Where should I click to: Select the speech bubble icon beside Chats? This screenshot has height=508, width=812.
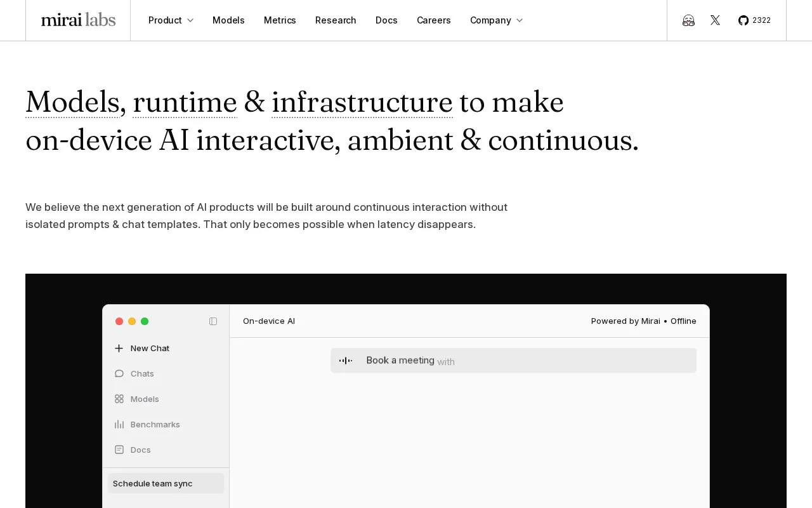click(x=119, y=373)
